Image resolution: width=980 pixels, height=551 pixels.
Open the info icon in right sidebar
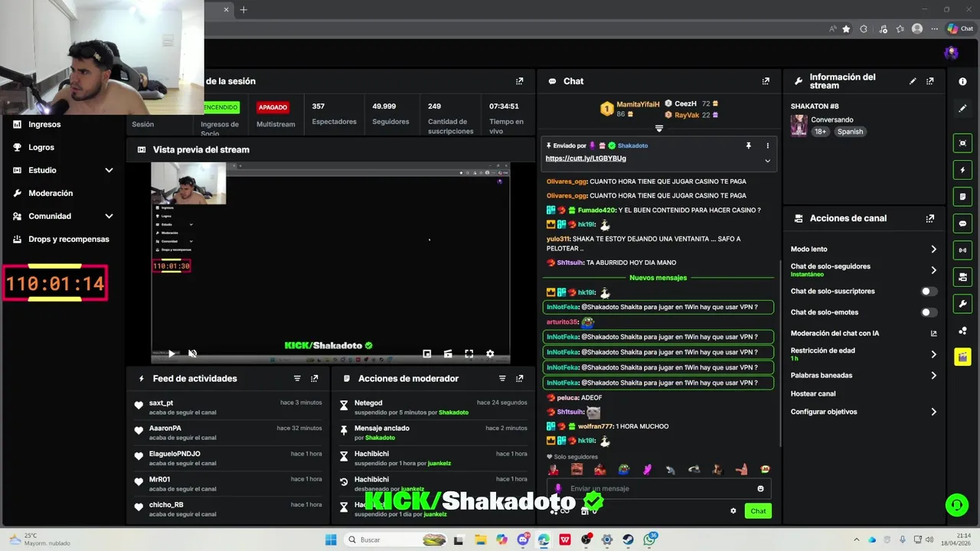962,81
